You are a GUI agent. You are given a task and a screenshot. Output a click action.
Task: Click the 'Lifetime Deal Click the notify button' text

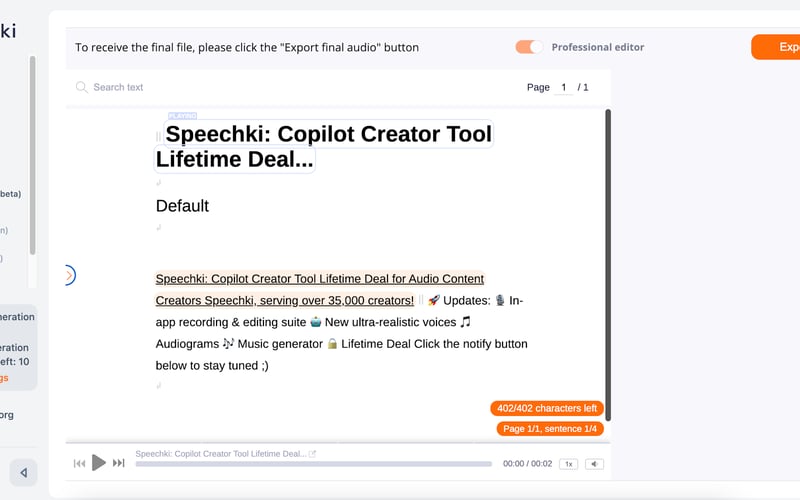pyautogui.click(x=434, y=344)
